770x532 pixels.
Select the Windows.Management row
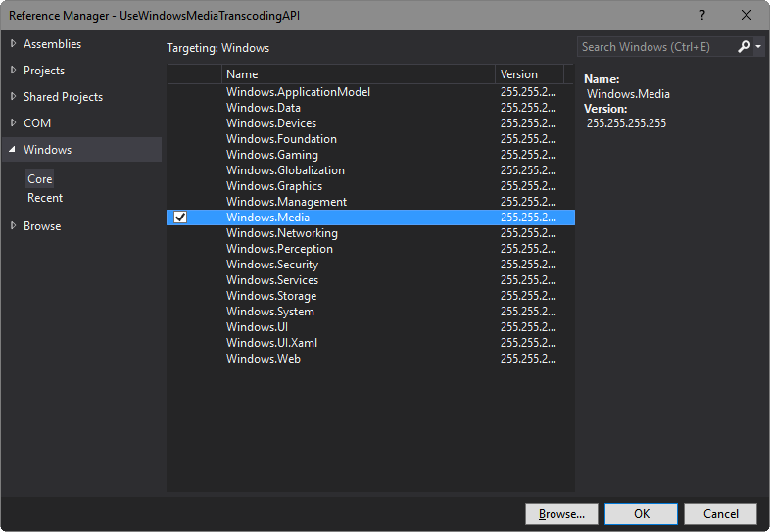click(370, 202)
